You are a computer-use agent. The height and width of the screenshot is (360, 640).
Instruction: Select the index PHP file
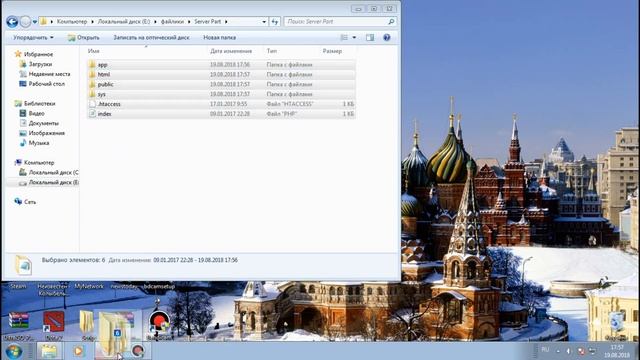[x=221, y=113]
